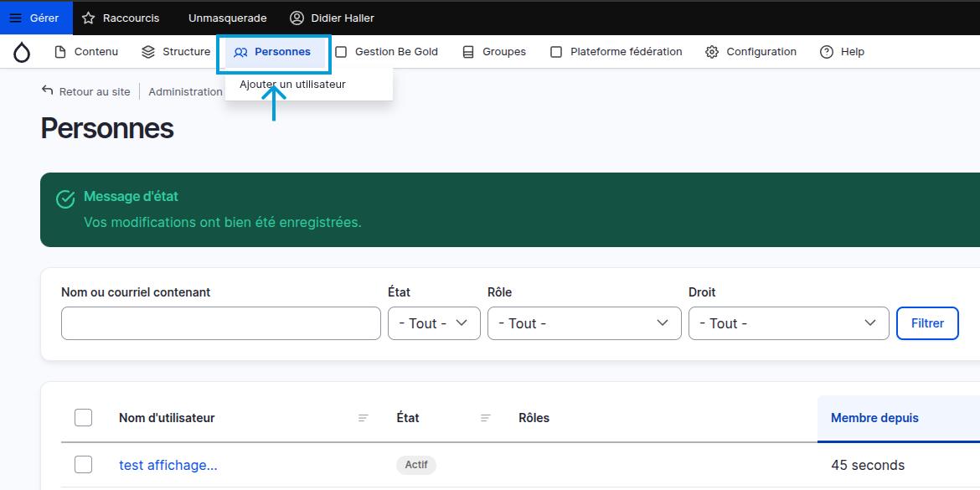Screen dimensions: 980x490
Task: Click the Configuration gear icon
Action: coord(712,52)
